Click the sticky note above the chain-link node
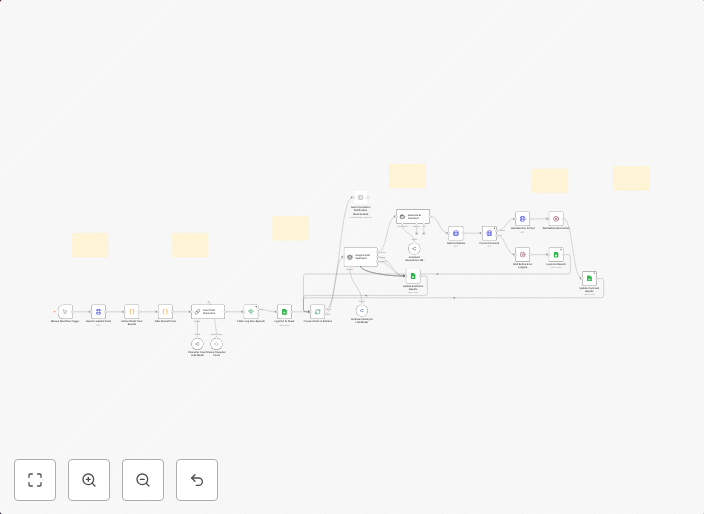Viewport: 704px width, 514px height. [190, 245]
